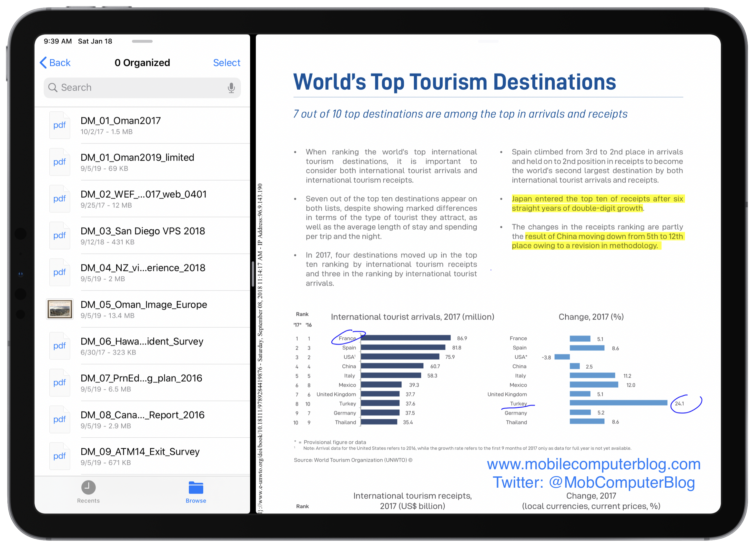Viewport: 756px width, 548px height.
Task: Open the DM_05_Oman_Image_Europe thumbnail
Action: (60, 309)
